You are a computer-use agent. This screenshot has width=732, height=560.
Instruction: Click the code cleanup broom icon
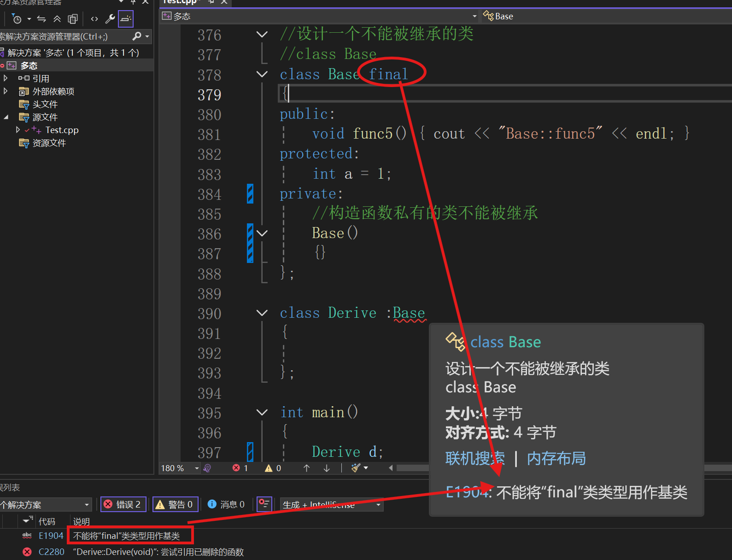[355, 468]
